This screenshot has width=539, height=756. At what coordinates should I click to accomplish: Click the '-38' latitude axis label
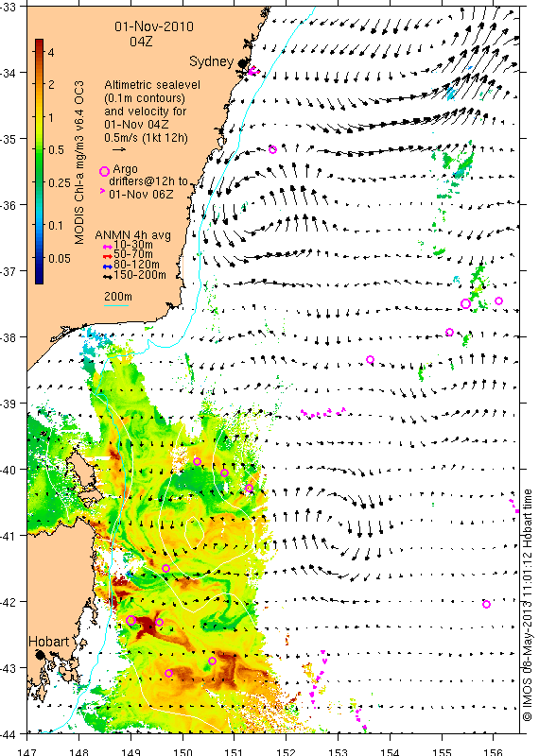click(9, 337)
